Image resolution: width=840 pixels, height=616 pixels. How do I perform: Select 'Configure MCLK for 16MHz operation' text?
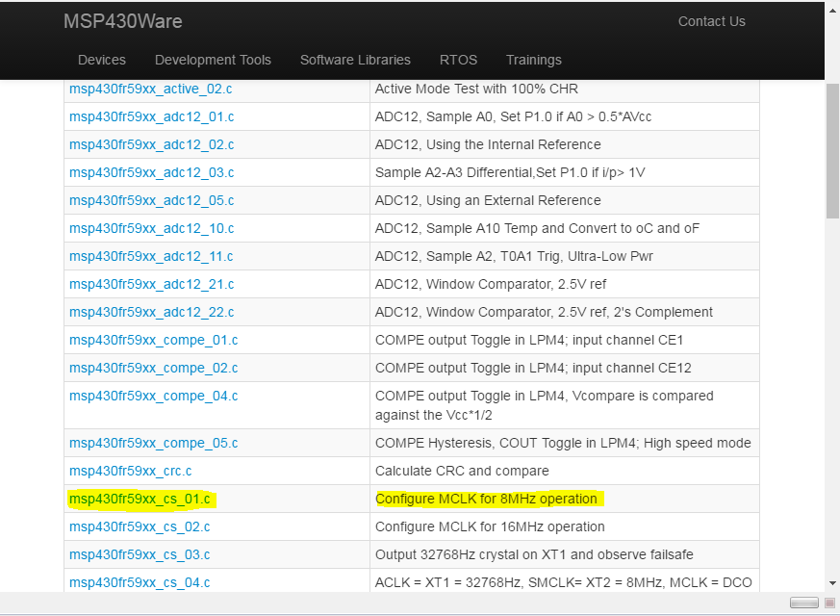point(490,526)
